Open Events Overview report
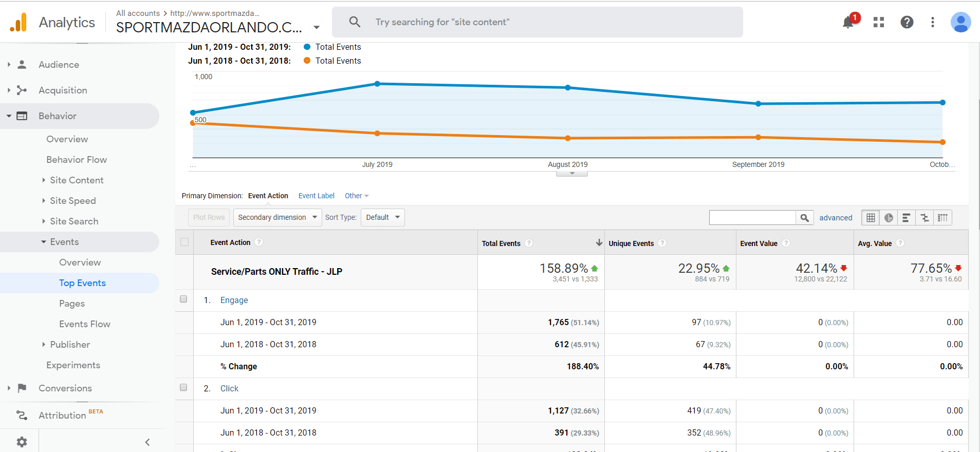The width and height of the screenshot is (980, 452). [x=80, y=262]
